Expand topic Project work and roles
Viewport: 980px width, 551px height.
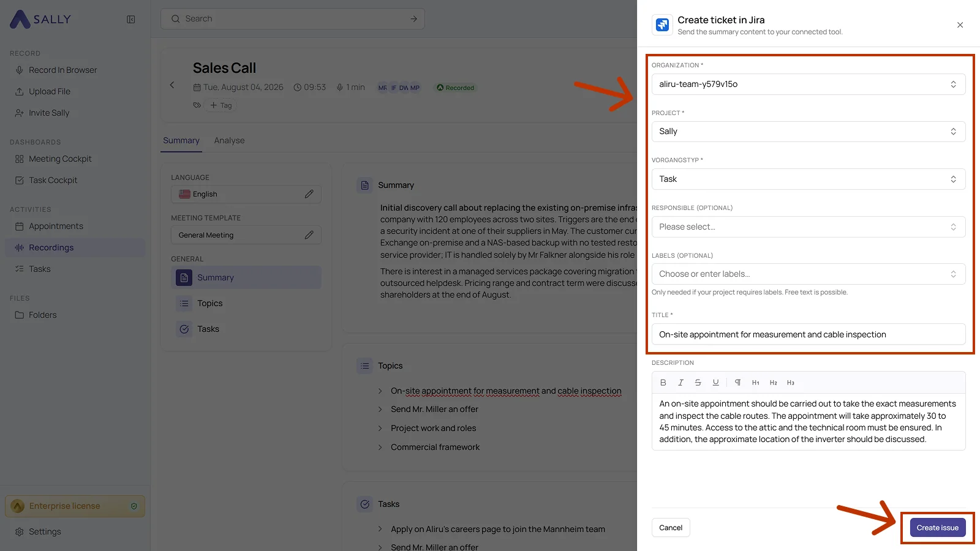[380, 428]
